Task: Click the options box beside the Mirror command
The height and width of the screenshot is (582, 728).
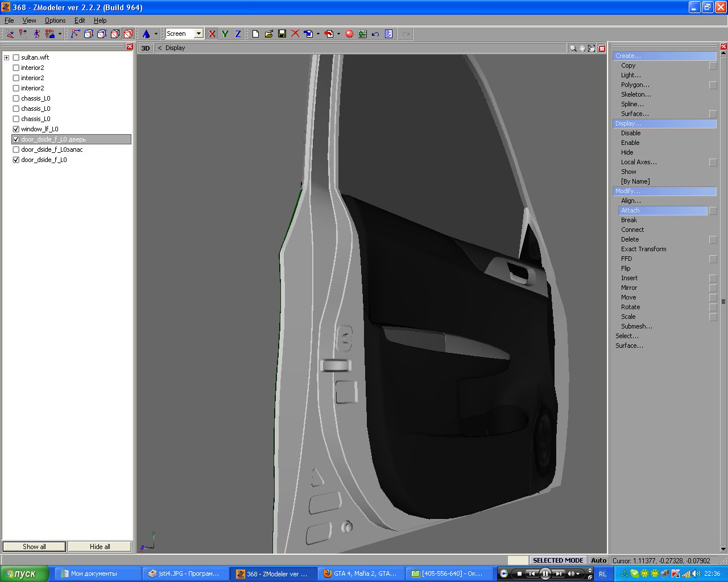Action: (713, 288)
